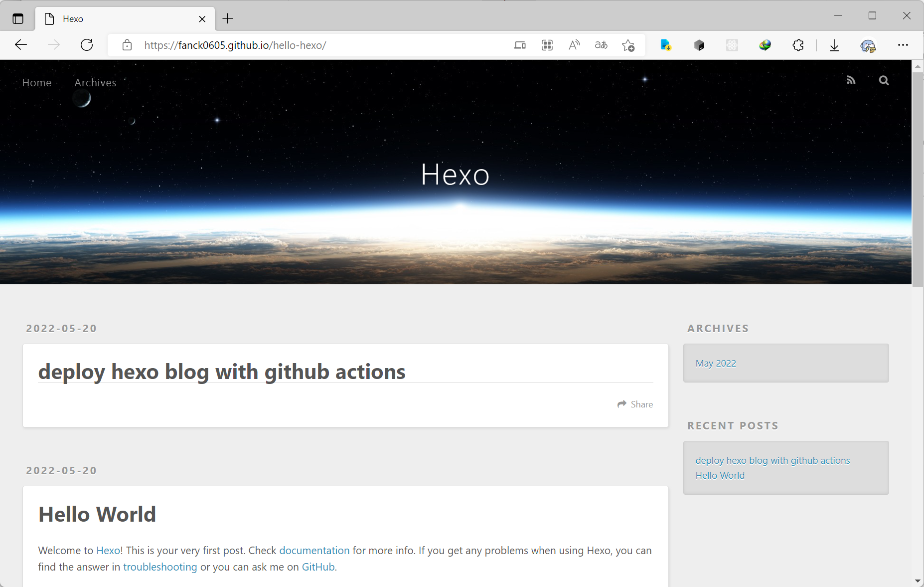Click the QR code generator icon
Image resolution: width=924 pixels, height=587 pixels.
coord(547,45)
